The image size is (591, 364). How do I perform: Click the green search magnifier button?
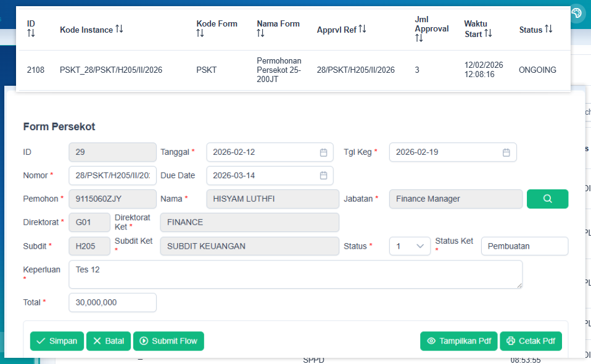(547, 199)
